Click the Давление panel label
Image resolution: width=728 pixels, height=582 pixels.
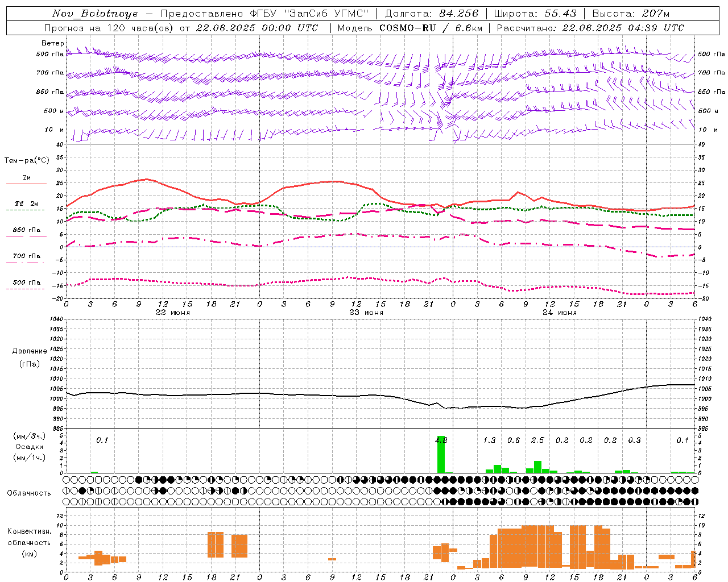point(30,351)
